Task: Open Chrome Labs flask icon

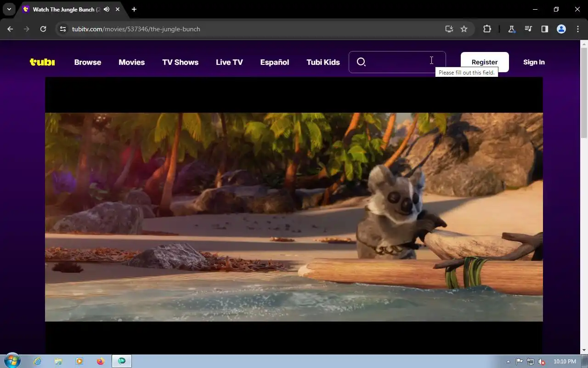Action: point(511,29)
